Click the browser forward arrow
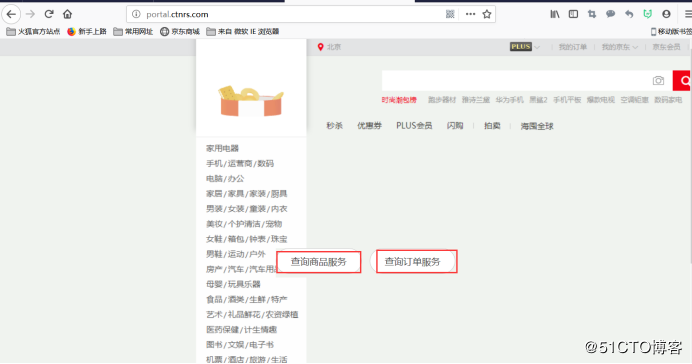Screen dimensions: 692x364 tap(30, 14)
